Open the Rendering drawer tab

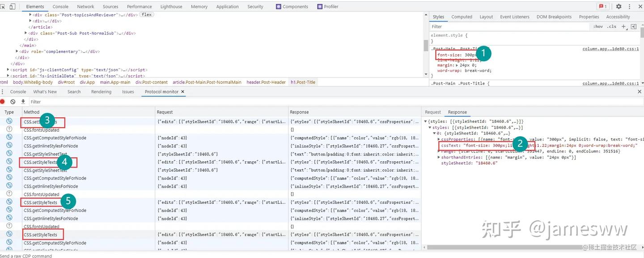(x=101, y=91)
